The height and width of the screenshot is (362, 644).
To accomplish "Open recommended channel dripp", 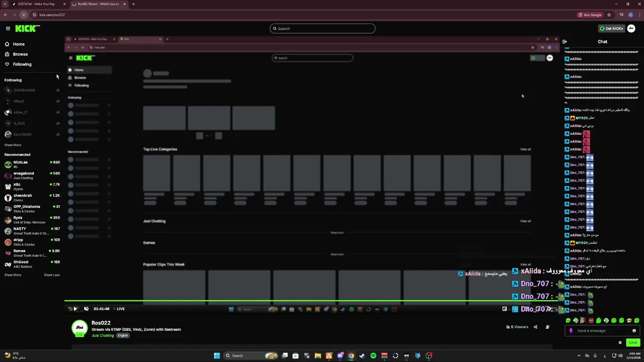I will [32, 242].
